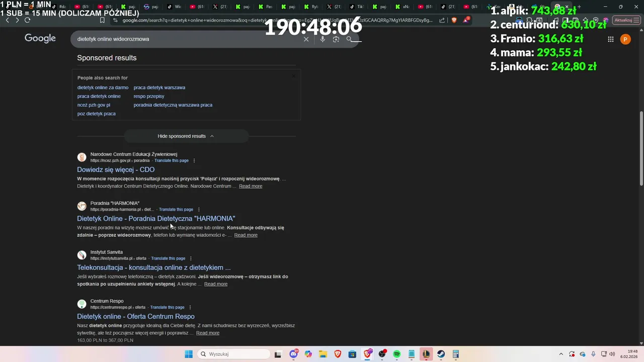Select 'praca dietetyk online' suggestion

tap(99, 96)
